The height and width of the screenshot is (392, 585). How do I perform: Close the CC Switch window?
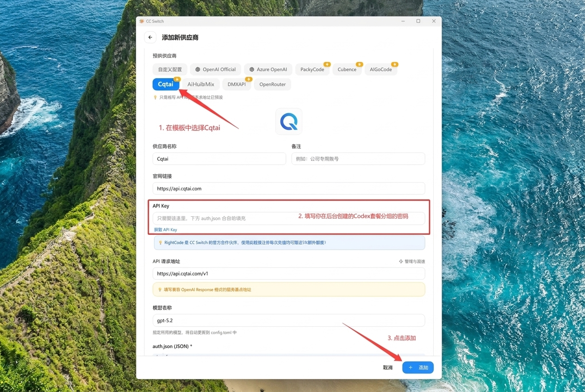pyautogui.click(x=434, y=21)
